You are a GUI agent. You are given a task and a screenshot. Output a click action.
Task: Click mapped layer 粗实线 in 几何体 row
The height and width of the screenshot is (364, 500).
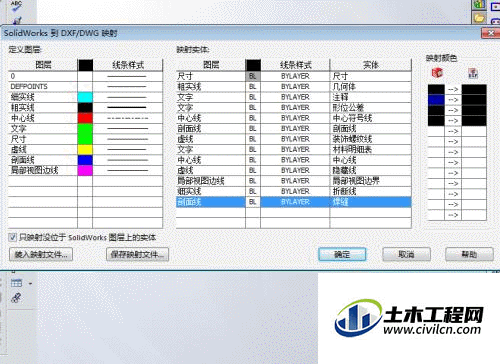211,87
